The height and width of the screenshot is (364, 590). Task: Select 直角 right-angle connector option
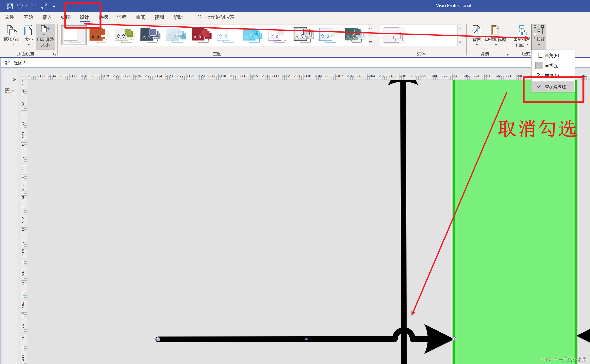coord(551,55)
